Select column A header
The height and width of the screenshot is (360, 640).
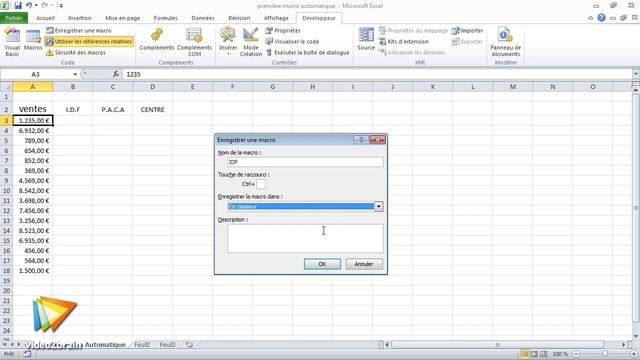pos(33,87)
